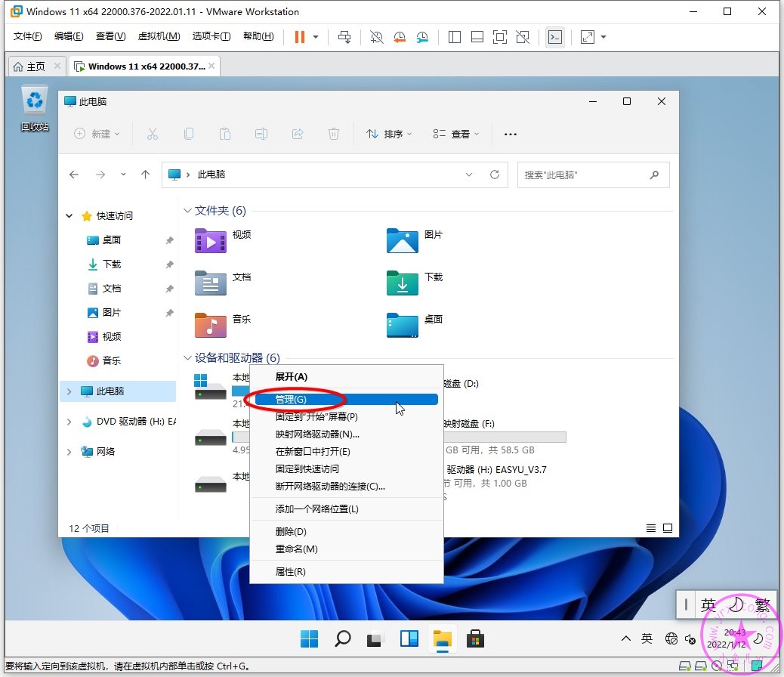Open the 查看 (View) dropdown
784x677 pixels.
456,134
